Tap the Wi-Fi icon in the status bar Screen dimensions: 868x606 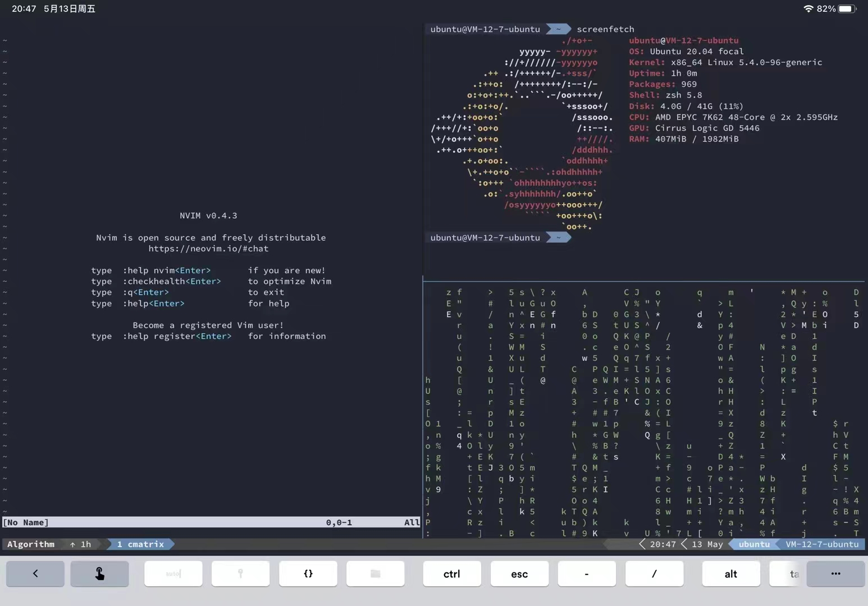808,8
